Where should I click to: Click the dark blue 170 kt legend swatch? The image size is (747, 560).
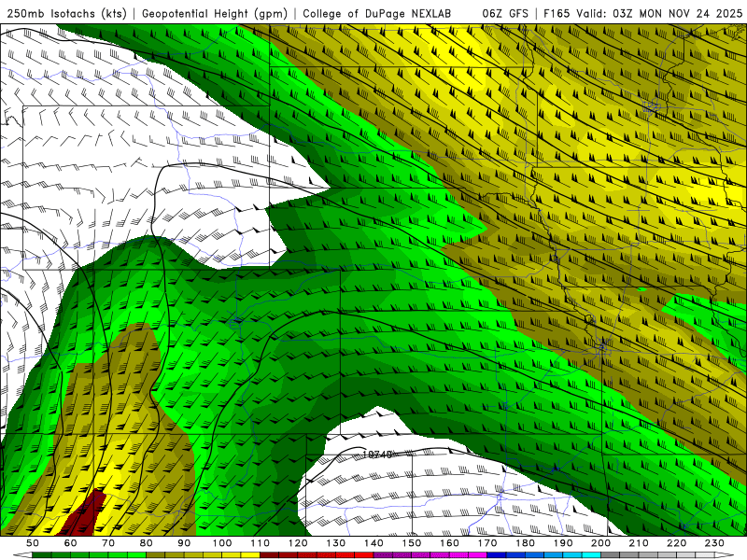(x=497, y=555)
